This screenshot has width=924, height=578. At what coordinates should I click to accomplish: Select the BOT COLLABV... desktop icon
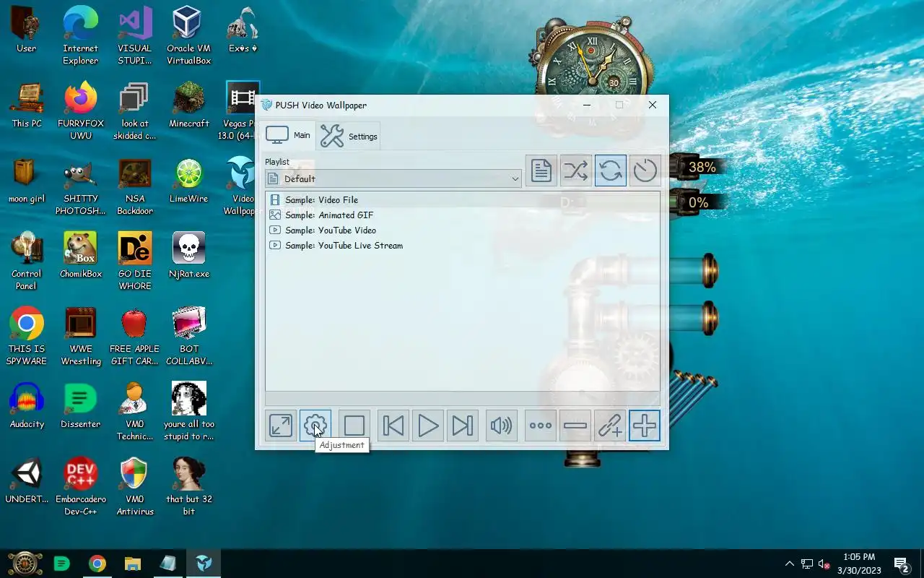[188, 337]
